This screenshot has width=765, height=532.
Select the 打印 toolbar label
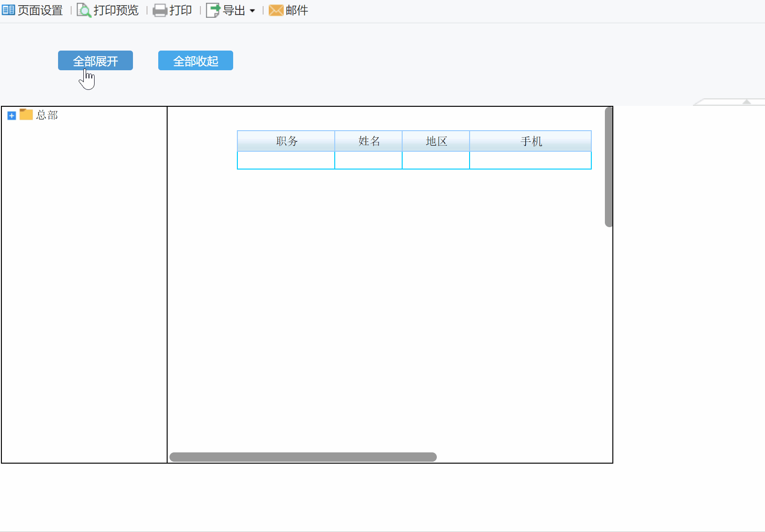click(181, 10)
